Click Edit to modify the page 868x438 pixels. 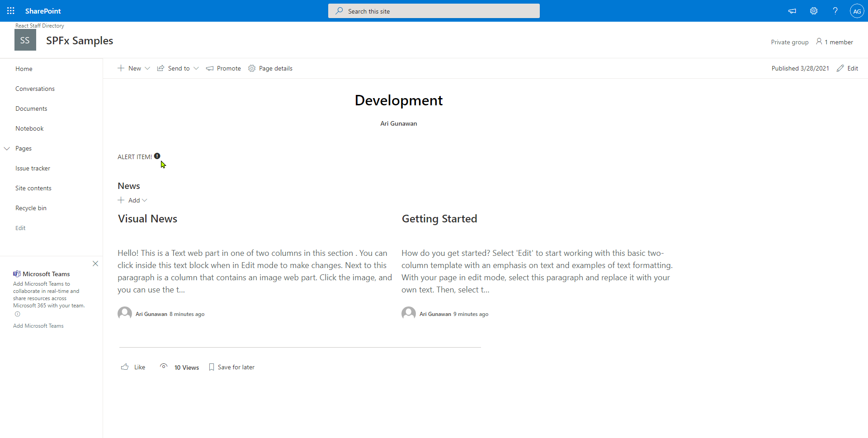point(852,68)
